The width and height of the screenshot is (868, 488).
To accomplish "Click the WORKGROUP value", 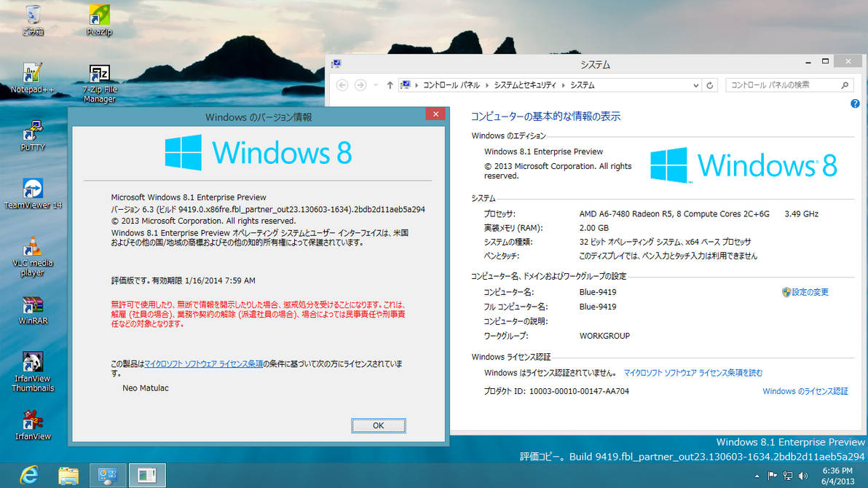I will tap(604, 336).
